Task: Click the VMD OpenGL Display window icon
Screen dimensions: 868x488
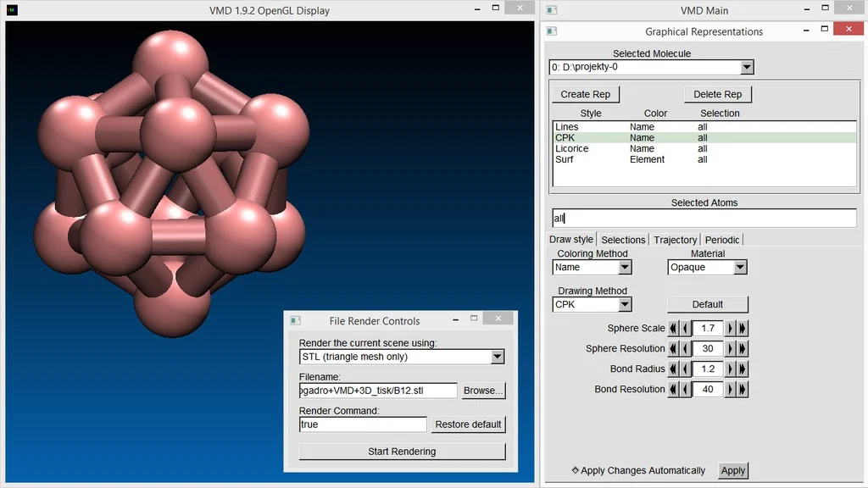Action: click(x=12, y=10)
